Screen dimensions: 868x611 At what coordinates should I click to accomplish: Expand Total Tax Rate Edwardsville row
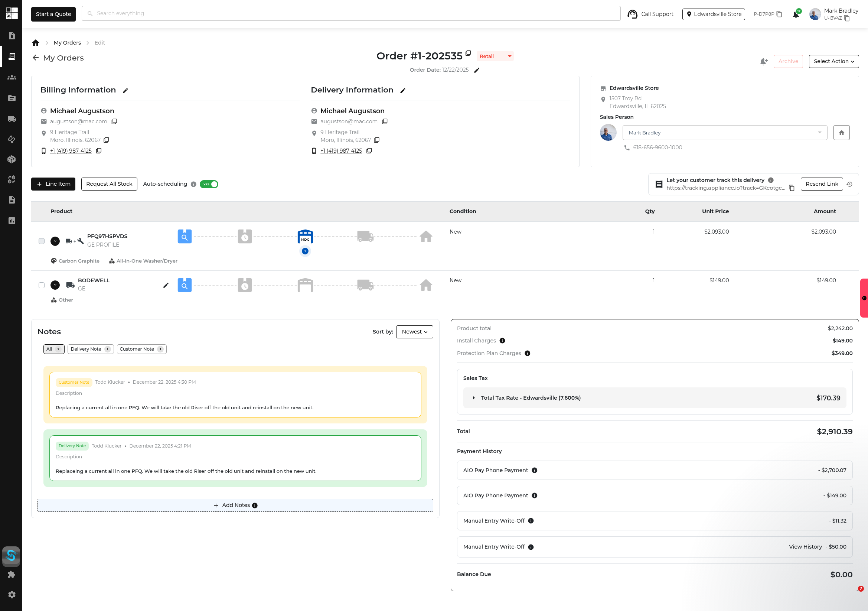[x=474, y=398]
